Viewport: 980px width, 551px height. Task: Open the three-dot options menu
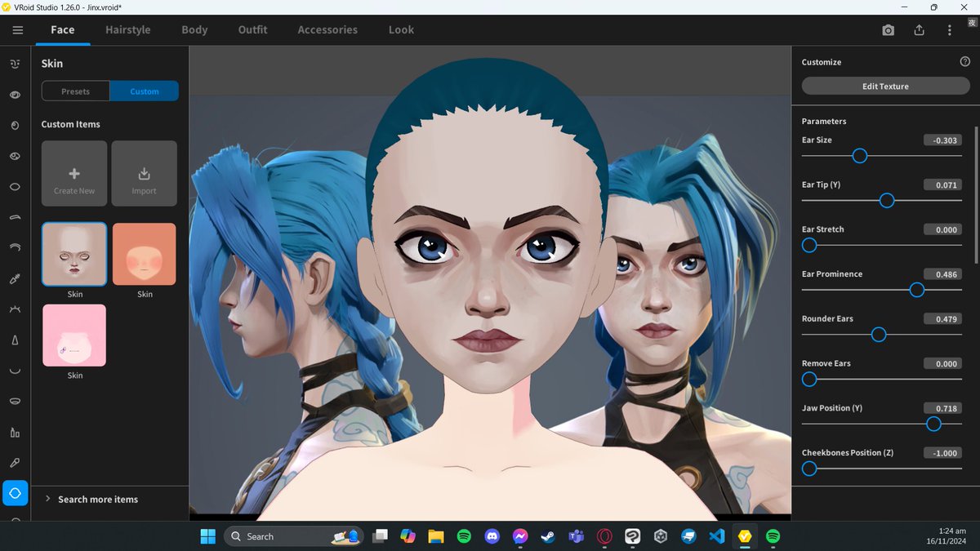pos(949,30)
